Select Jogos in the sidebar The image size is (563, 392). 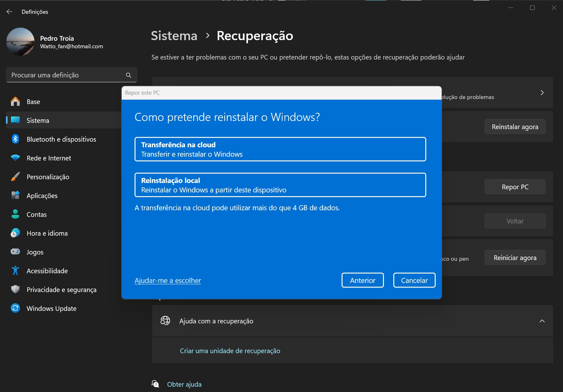[64, 252]
